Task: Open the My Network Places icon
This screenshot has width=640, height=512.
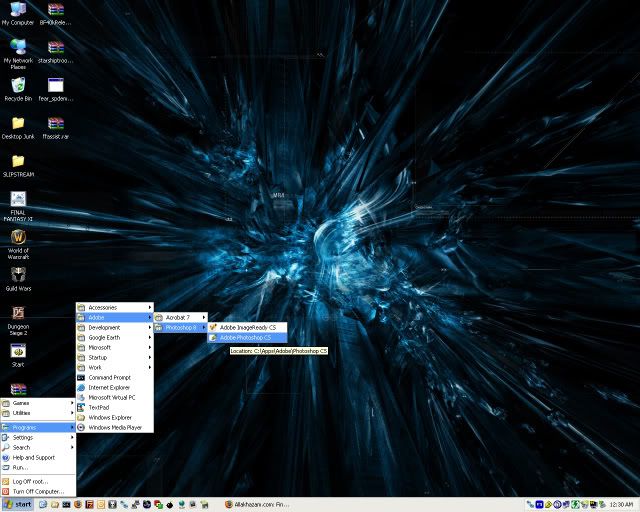Action: point(18,47)
